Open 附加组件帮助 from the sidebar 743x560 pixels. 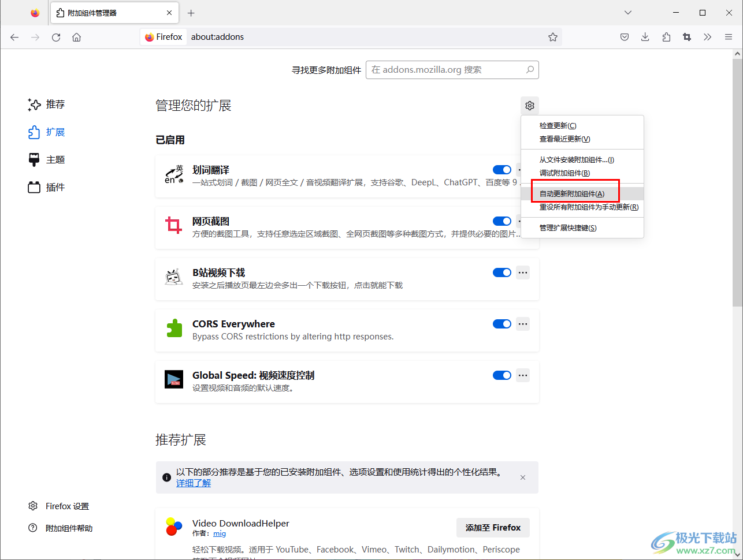tap(61, 528)
